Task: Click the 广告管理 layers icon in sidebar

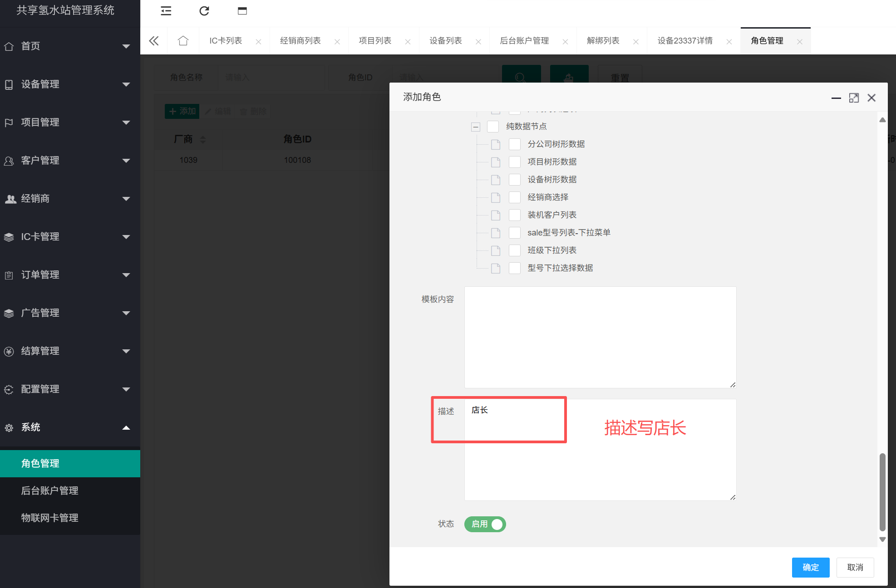Action: pos(9,313)
